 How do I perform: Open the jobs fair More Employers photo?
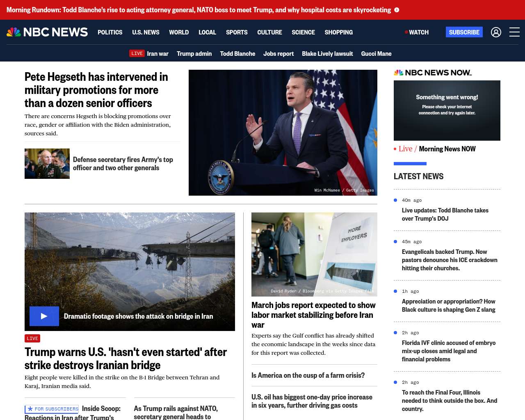pyautogui.click(x=314, y=254)
